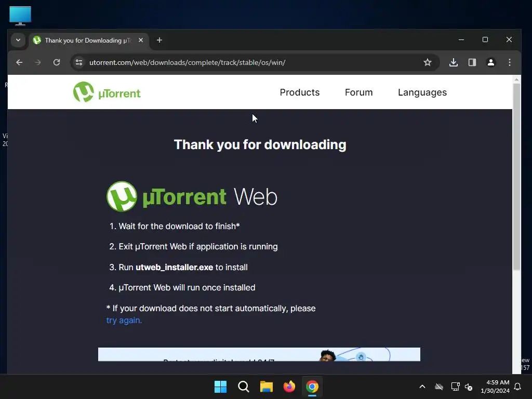The width and height of the screenshot is (532, 399).
Task: Open the Products menu
Action: [x=300, y=92]
